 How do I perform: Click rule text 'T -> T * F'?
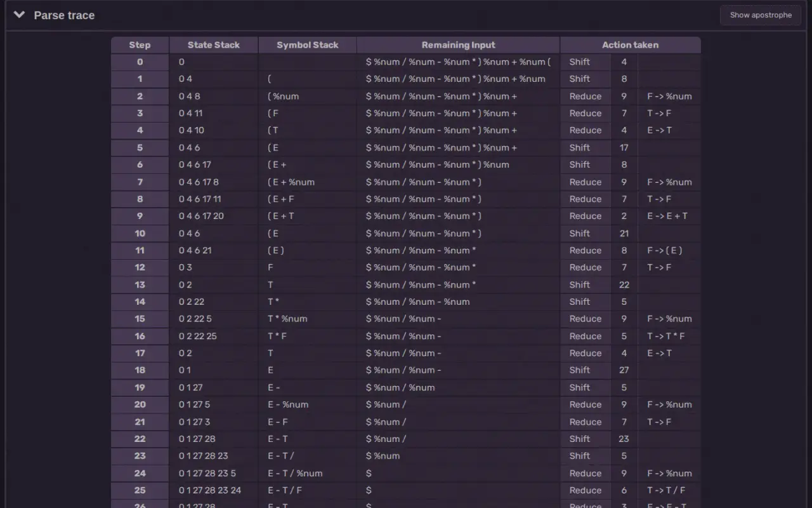pyautogui.click(x=666, y=336)
